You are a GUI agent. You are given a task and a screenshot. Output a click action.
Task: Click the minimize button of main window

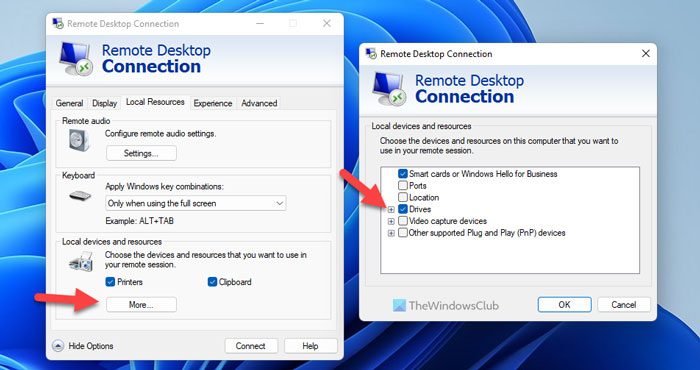pyautogui.click(x=259, y=24)
